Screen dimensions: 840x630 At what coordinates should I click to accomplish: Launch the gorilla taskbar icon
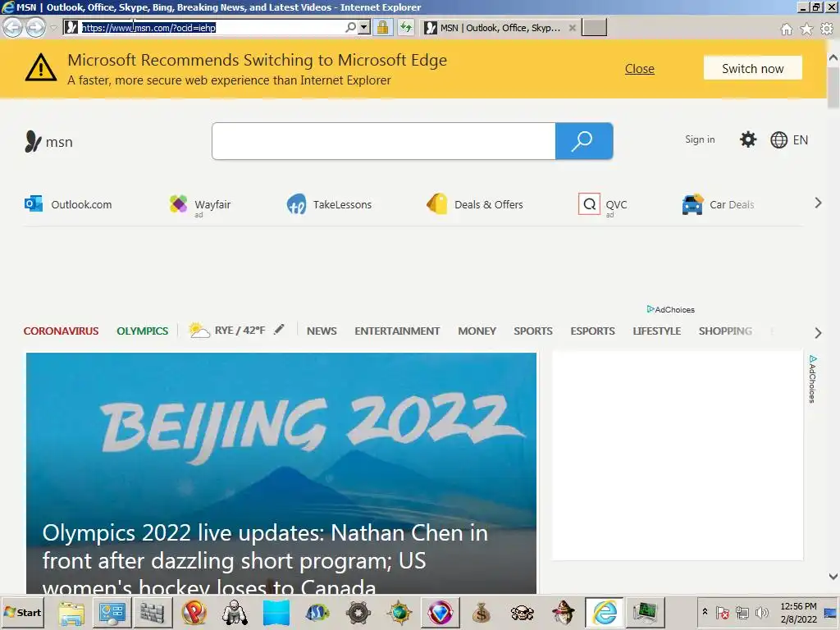(x=235, y=612)
